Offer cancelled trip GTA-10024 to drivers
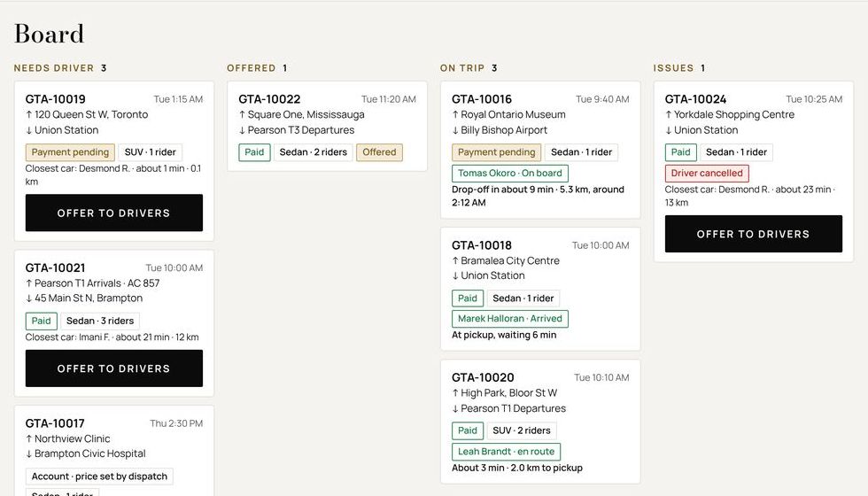868x496 pixels. (x=754, y=234)
